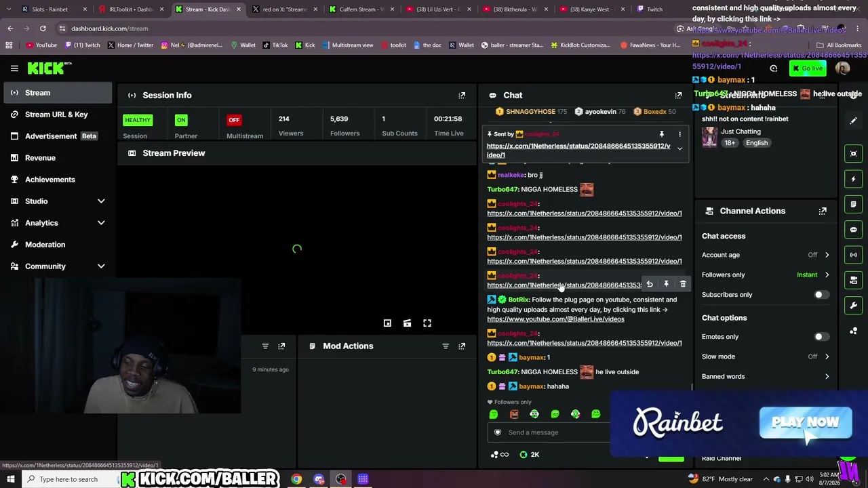The width and height of the screenshot is (868, 488).
Task: Open the three-dot menu on the pinned message
Action: (679, 134)
